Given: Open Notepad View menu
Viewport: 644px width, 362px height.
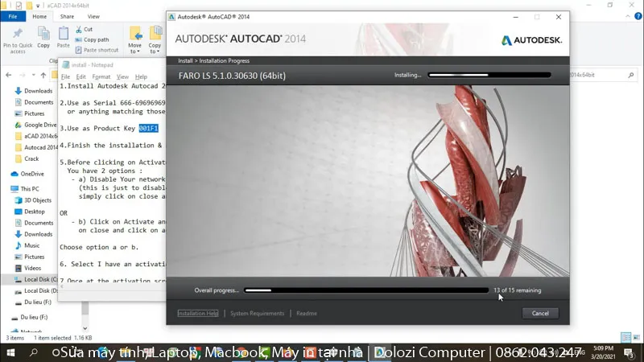Looking at the screenshot, I should (x=122, y=76).
